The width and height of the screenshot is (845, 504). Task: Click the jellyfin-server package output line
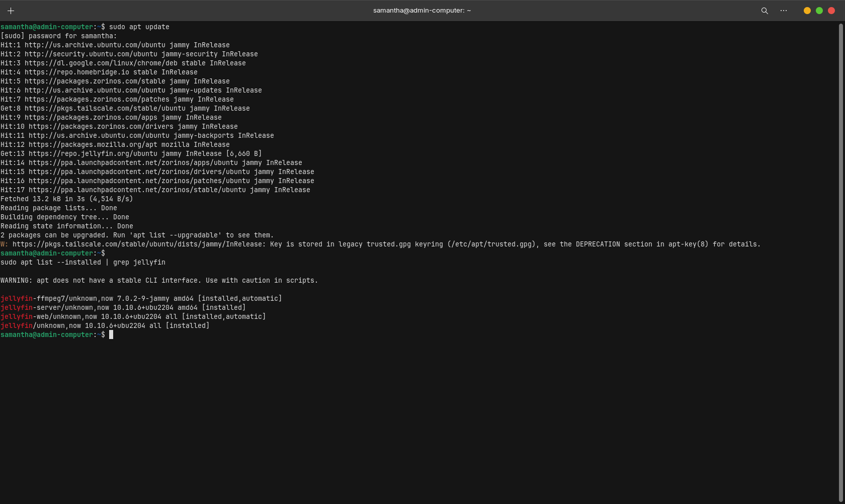pyautogui.click(x=123, y=308)
